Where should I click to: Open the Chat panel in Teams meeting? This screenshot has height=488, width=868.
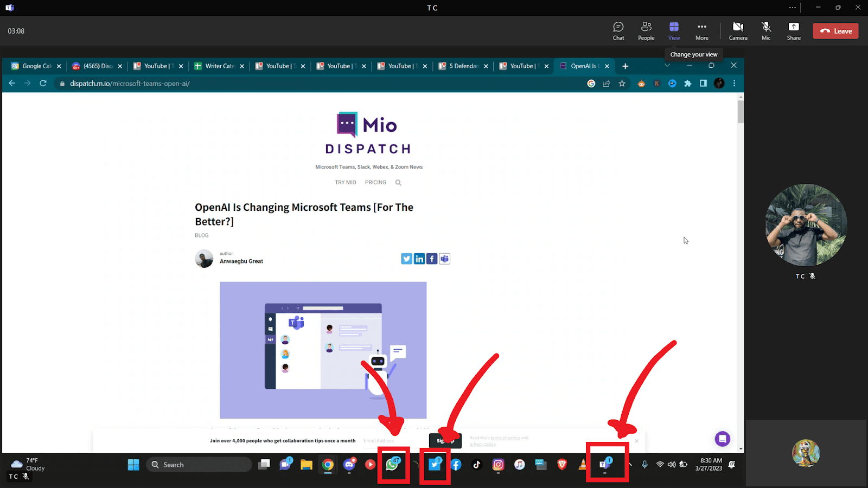point(618,30)
